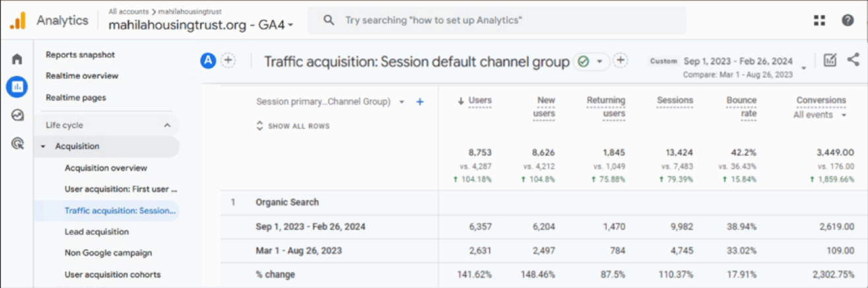Open the Help question mark icon
Viewport: 868px width, 288px height.
[x=848, y=20]
